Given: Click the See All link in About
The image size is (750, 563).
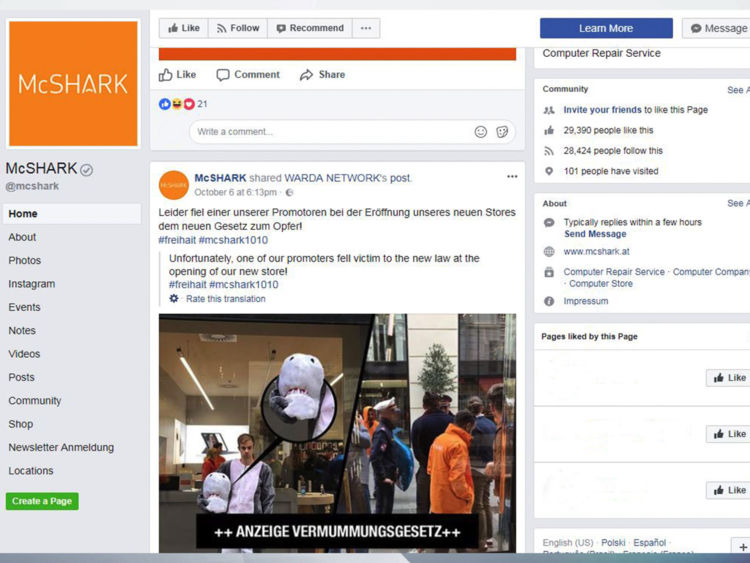Looking at the screenshot, I should (738, 203).
